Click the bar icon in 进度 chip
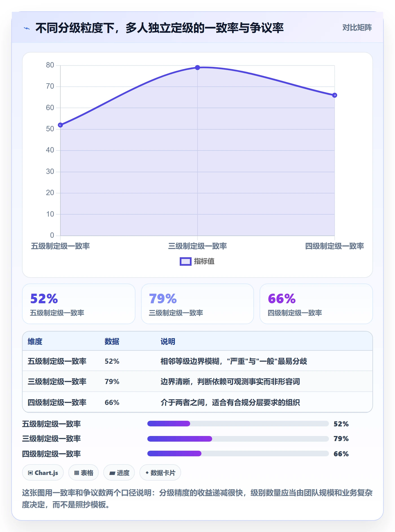This screenshot has width=395, height=532. pyautogui.click(x=112, y=473)
